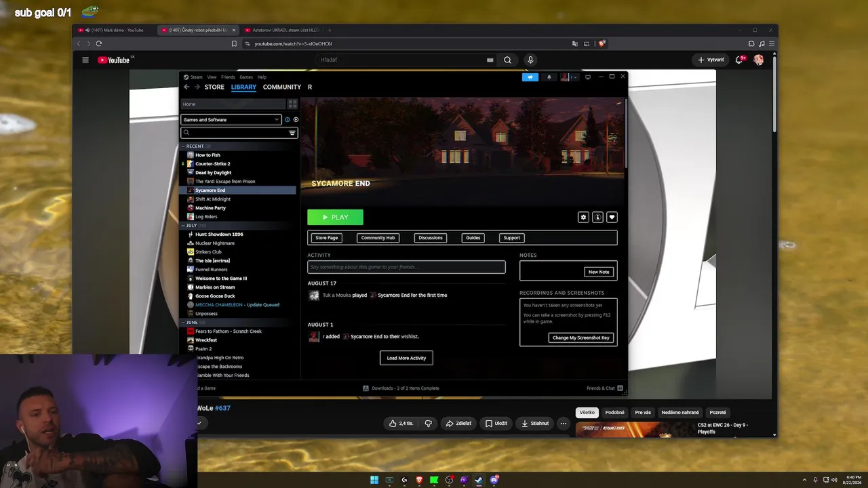Select Counter-Strike 2 in the library list

tap(212, 164)
